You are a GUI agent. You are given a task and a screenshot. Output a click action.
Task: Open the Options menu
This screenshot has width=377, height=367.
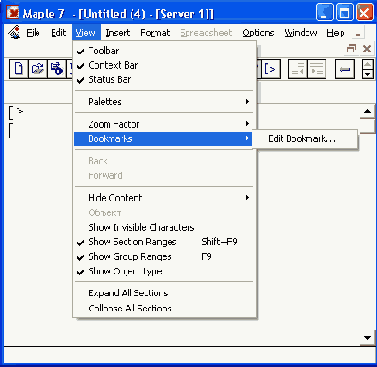258,33
